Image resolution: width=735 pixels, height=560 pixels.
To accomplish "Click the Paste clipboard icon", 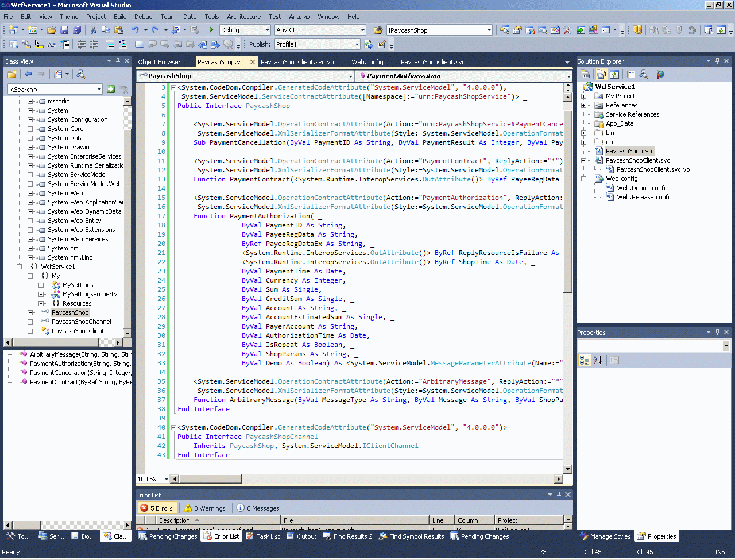I will click(119, 30).
